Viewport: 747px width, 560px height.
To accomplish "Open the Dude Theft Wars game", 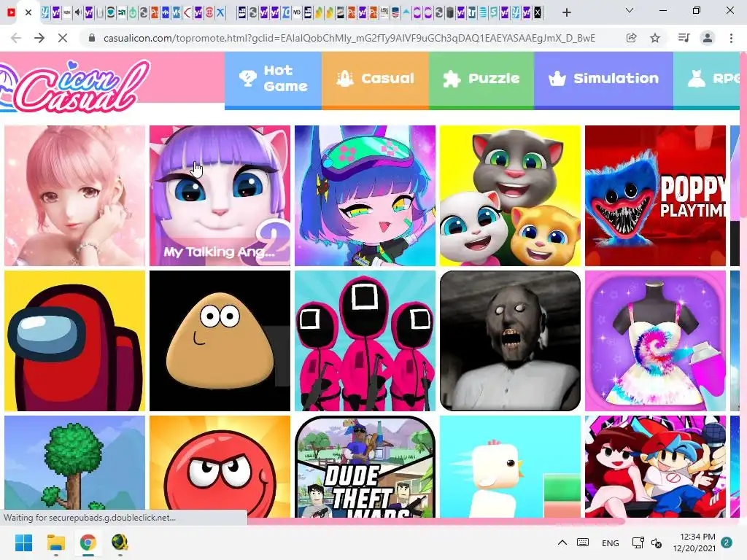I will pyautogui.click(x=365, y=467).
